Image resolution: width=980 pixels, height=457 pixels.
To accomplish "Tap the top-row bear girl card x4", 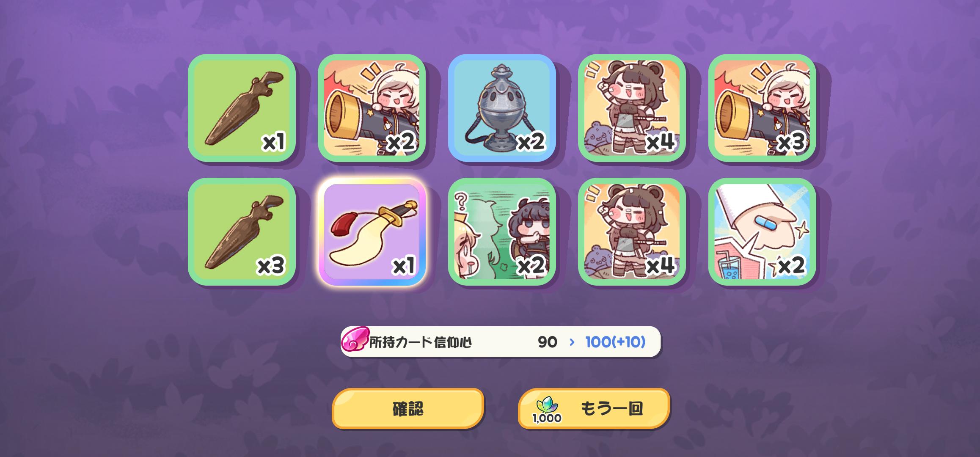I will [x=632, y=108].
